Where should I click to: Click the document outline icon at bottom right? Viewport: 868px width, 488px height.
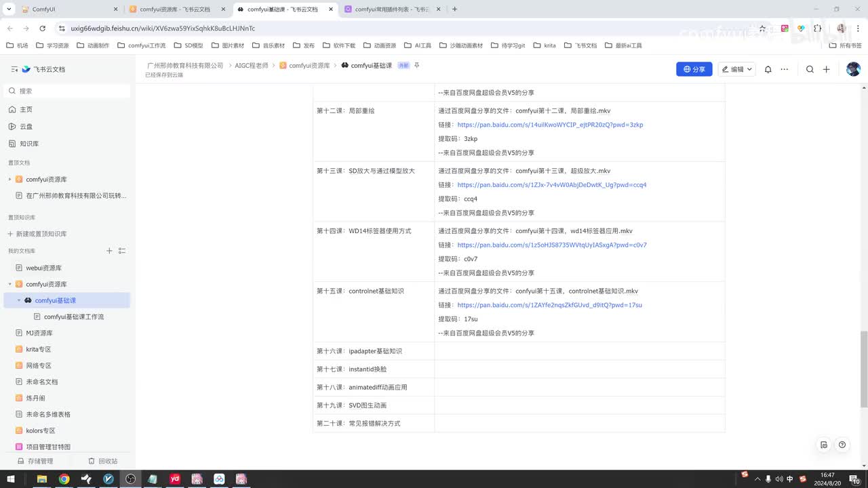click(x=824, y=445)
